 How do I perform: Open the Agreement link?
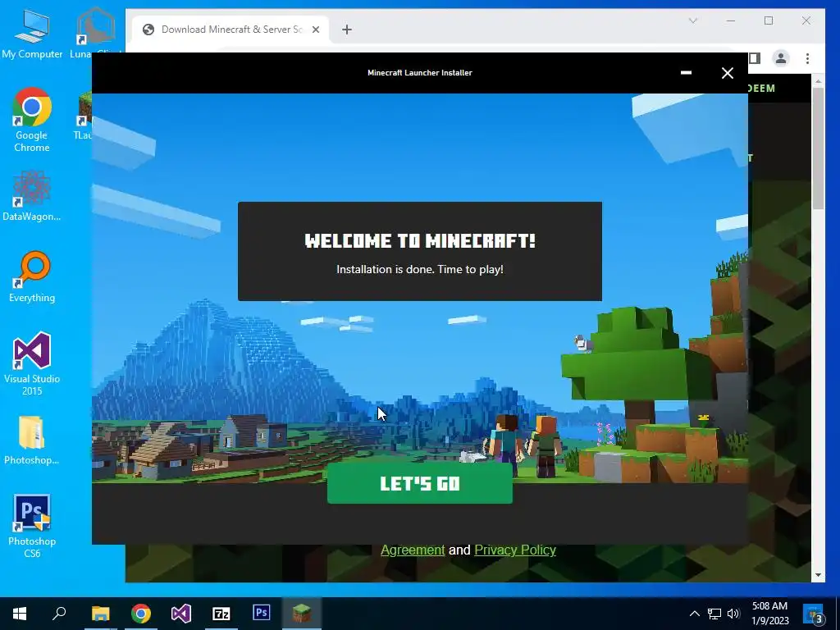(x=413, y=550)
